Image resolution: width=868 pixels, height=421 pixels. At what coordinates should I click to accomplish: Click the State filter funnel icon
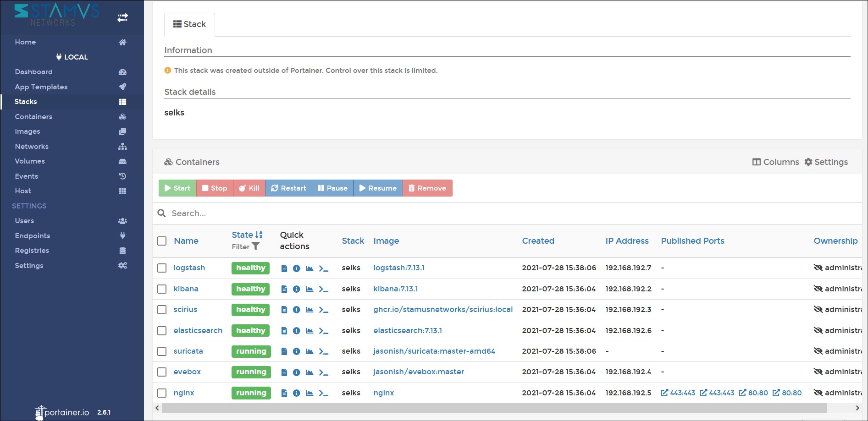point(256,246)
